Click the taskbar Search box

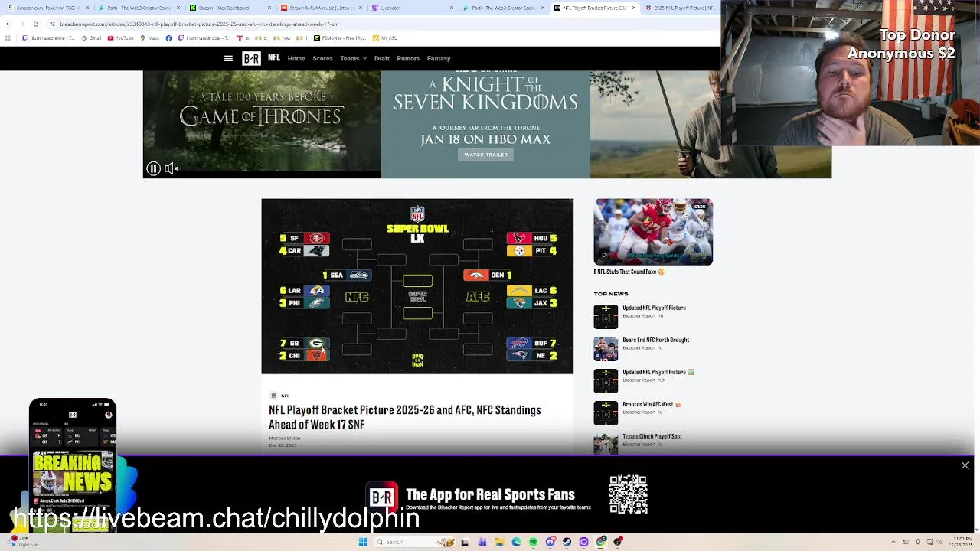[414, 542]
